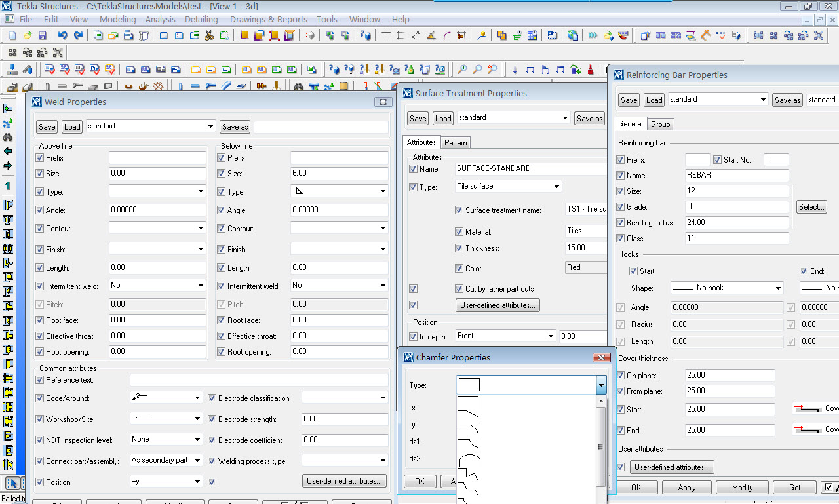
Task: Click Save as in Weld Properties
Action: click(x=235, y=127)
